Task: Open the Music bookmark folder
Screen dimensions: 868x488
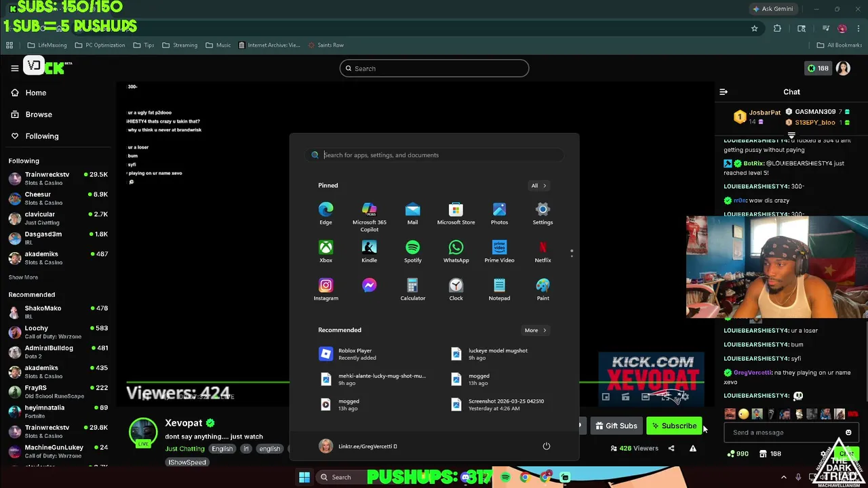Action: pyautogui.click(x=218, y=45)
